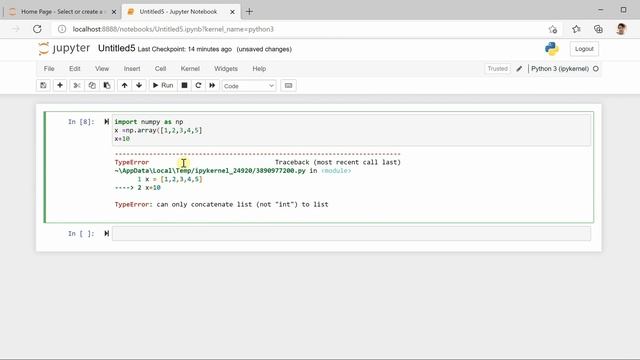Insert a cell below with plus icon
The height and width of the screenshot is (360, 640).
[60, 85]
